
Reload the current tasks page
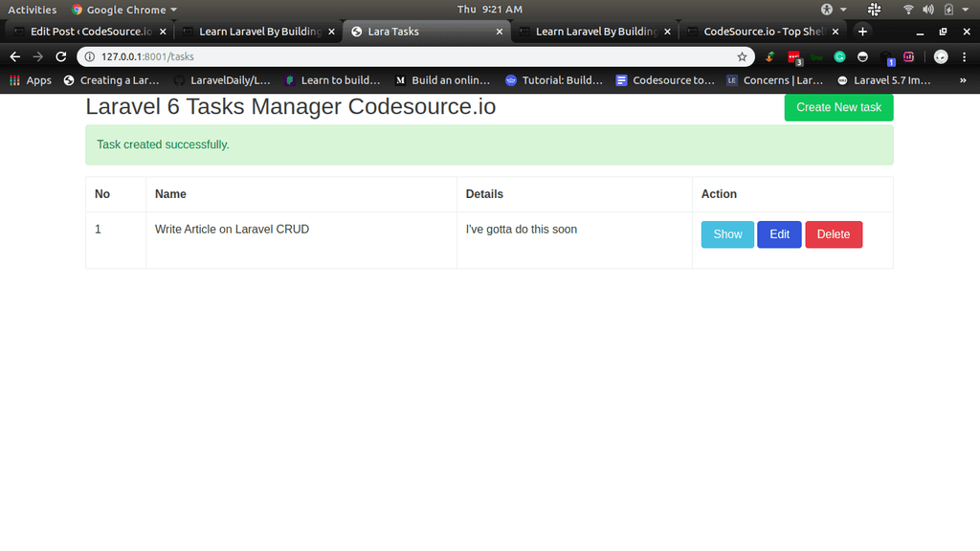62,56
